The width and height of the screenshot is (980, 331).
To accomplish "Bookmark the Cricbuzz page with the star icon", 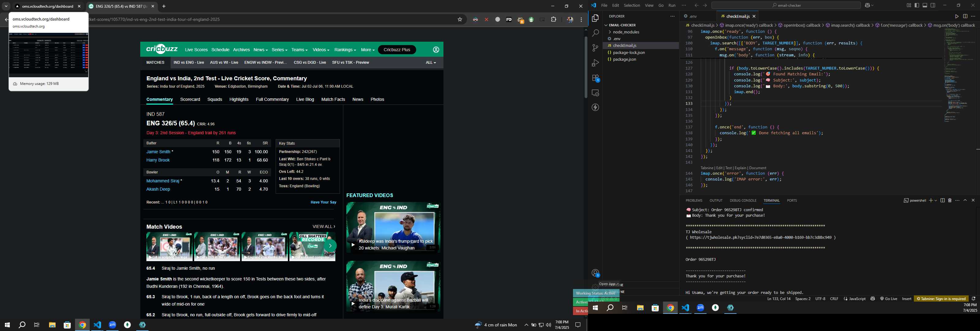I will (460, 19).
